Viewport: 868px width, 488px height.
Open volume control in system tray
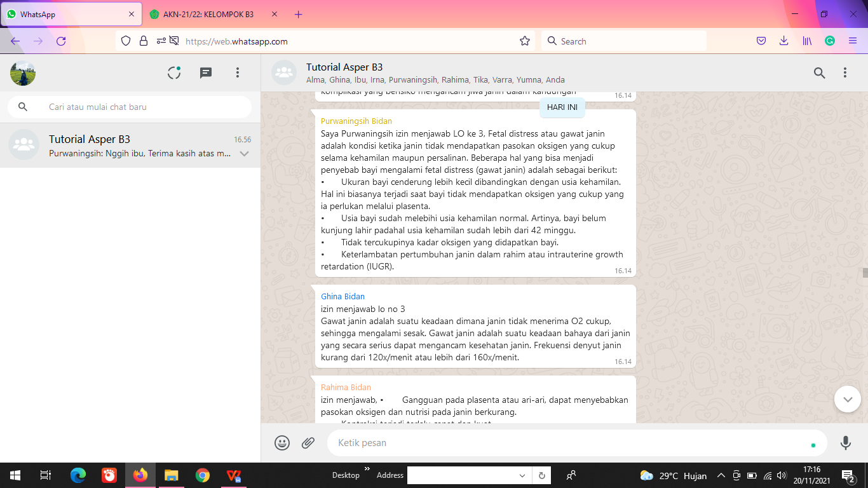[782, 475]
